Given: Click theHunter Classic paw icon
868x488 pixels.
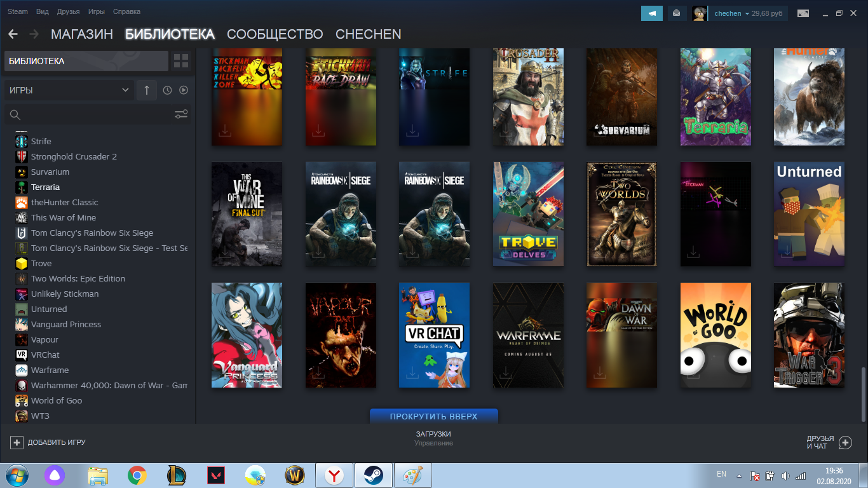Looking at the screenshot, I should tap(22, 202).
